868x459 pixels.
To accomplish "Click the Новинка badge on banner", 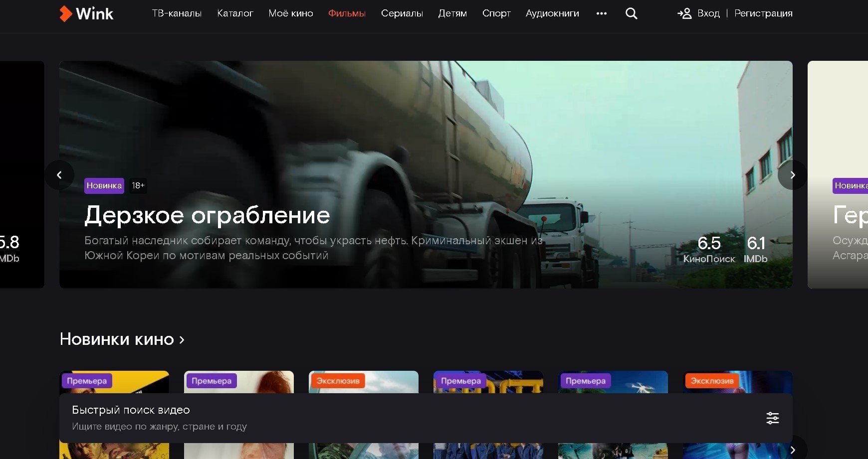I will pyautogui.click(x=104, y=185).
